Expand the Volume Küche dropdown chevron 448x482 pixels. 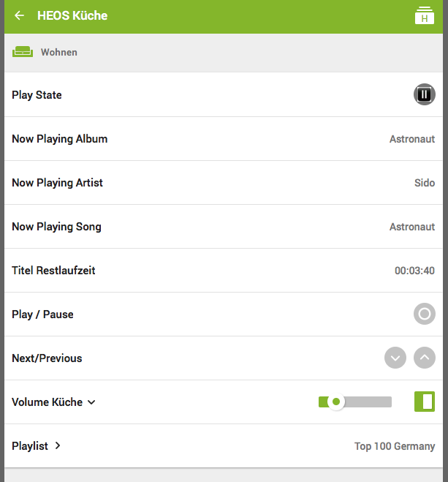pyautogui.click(x=91, y=402)
